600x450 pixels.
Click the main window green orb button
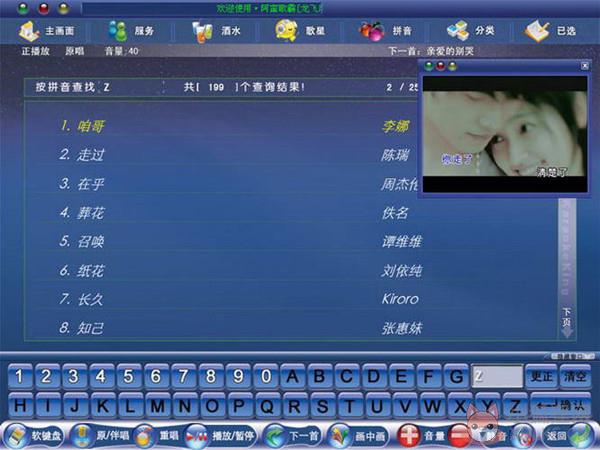tap(23, 8)
